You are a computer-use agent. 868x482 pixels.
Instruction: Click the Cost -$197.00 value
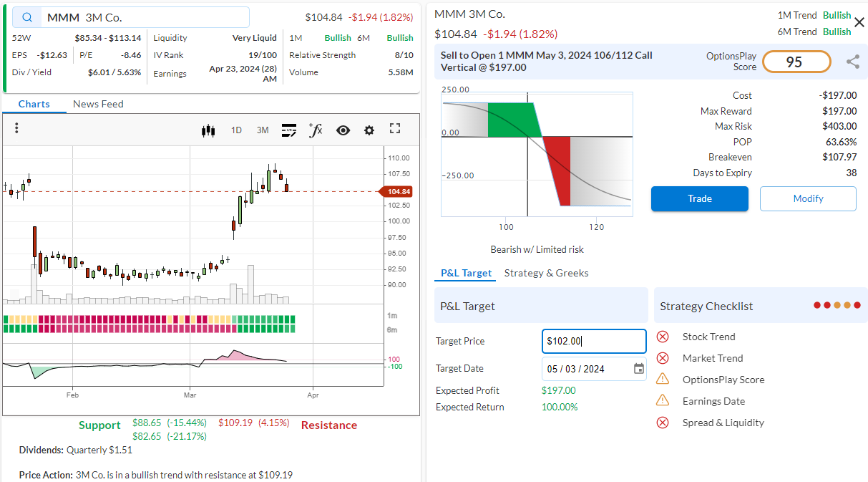click(x=838, y=95)
